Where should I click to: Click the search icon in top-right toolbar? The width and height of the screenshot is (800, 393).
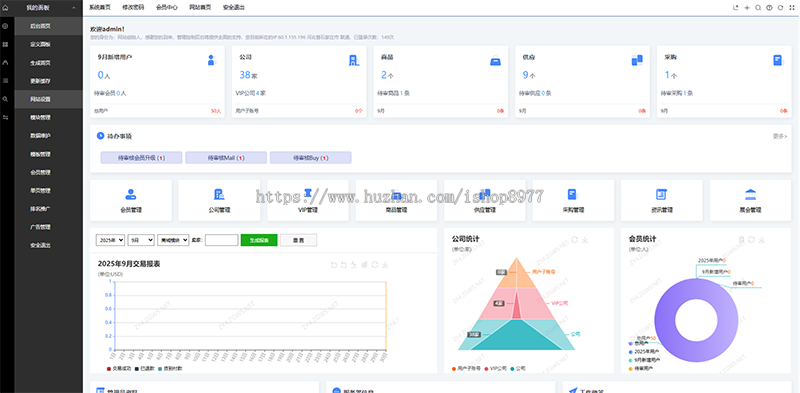(758, 8)
